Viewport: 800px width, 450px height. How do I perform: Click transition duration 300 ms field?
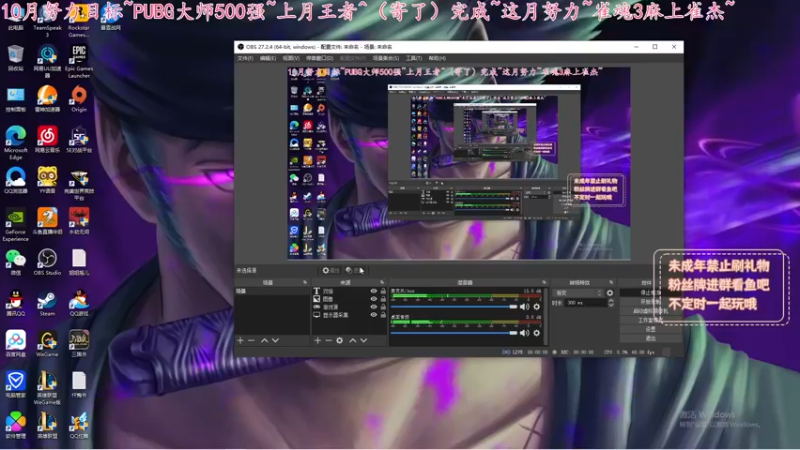point(585,303)
